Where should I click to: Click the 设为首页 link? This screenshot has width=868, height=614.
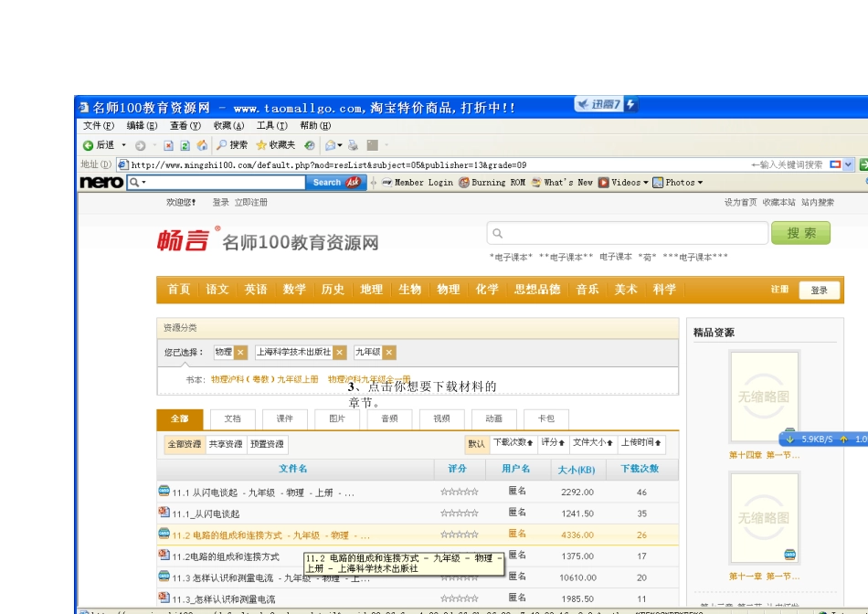pyautogui.click(x=740, y=203)
